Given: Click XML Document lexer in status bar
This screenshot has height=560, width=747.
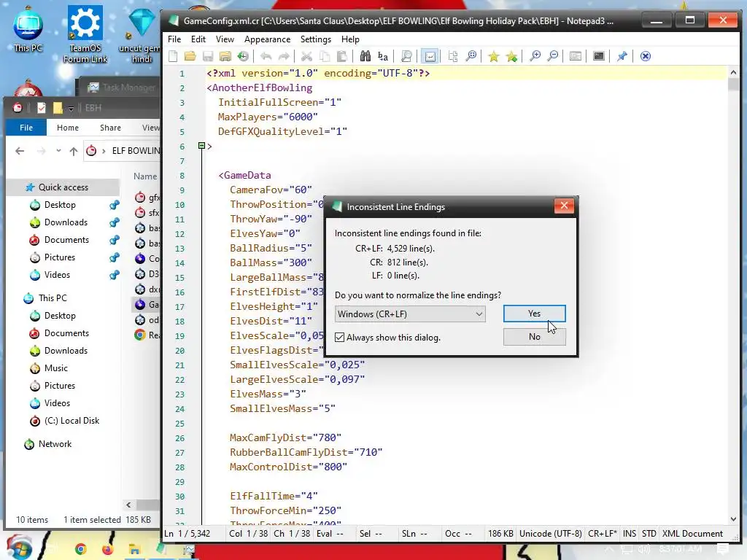Looking at the screenshot, I should click(693, 534).
